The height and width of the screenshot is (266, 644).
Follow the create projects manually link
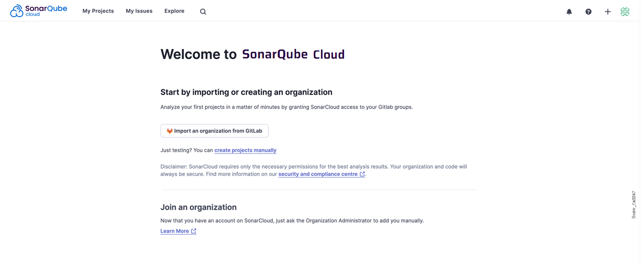(245, 150)
